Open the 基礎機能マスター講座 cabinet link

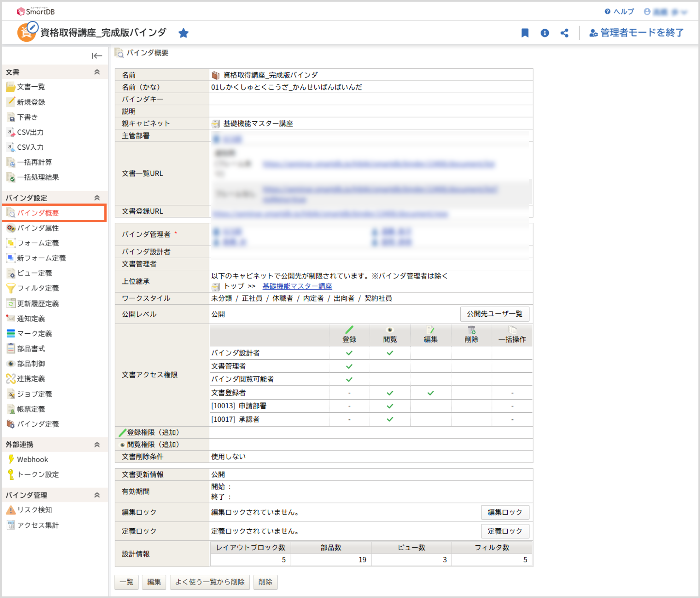[297, 286]
